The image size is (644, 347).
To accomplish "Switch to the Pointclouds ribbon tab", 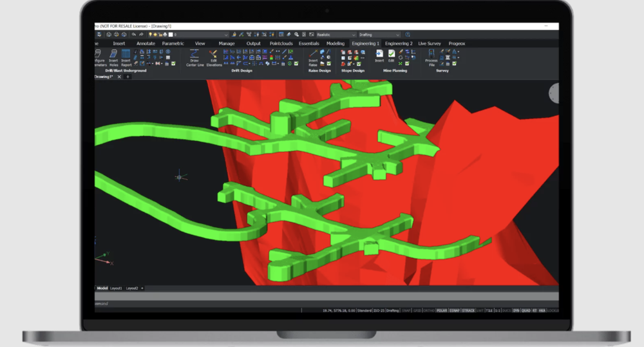I will coord(281,43).
